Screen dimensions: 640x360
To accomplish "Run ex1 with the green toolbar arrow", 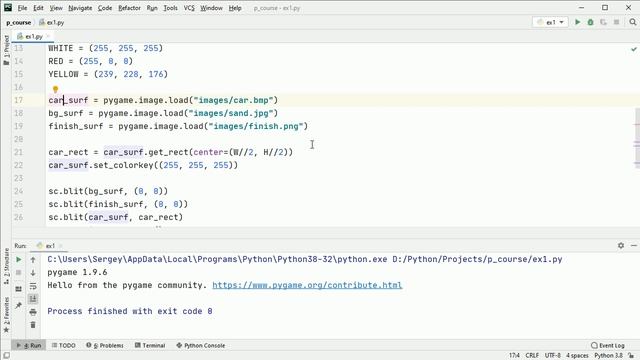I will tap(578, 22).
